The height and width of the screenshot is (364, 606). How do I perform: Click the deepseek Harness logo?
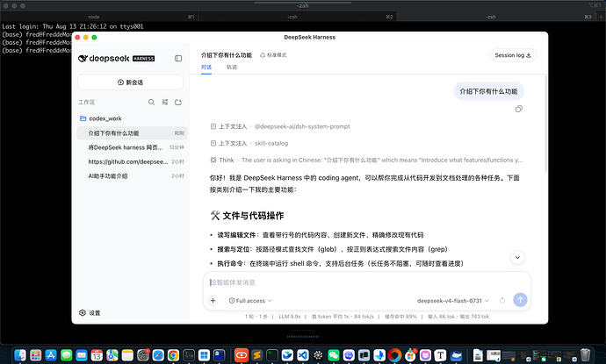pyautogui.click(x=116, y=58)
